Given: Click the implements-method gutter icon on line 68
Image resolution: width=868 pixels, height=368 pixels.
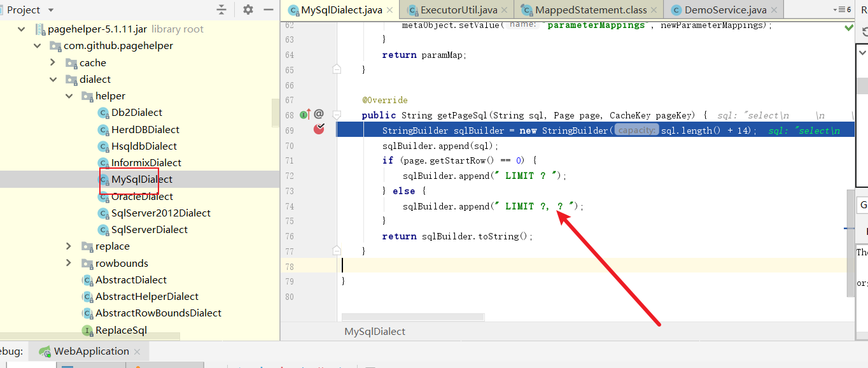Looking at the screenshot, I should [x=305, y=115].
